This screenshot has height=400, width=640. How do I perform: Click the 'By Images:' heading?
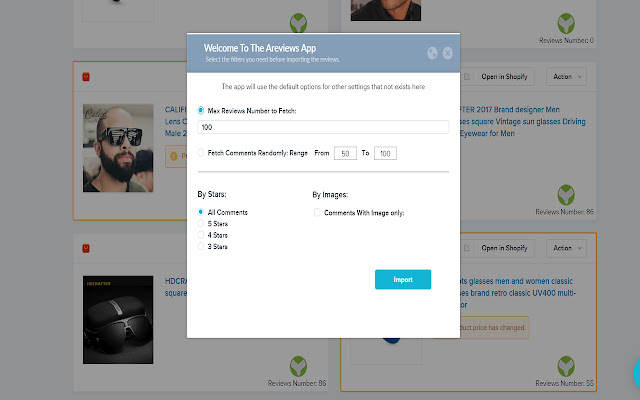(x=330, y=195)
